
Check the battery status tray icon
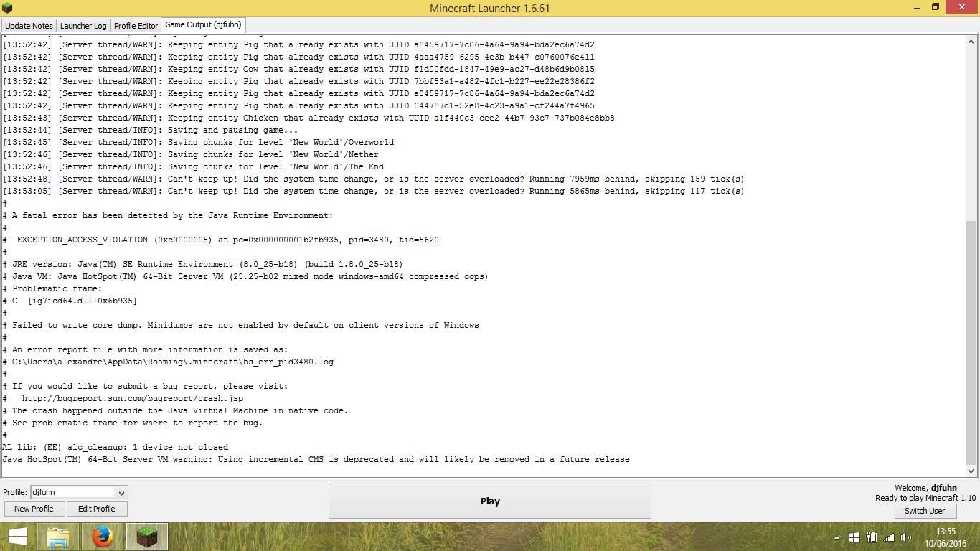coord(872,537)
